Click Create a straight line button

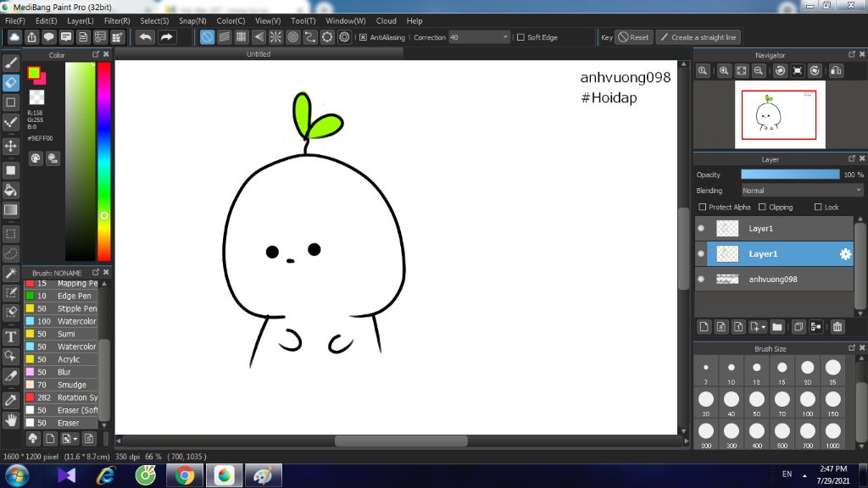[698, 37]
